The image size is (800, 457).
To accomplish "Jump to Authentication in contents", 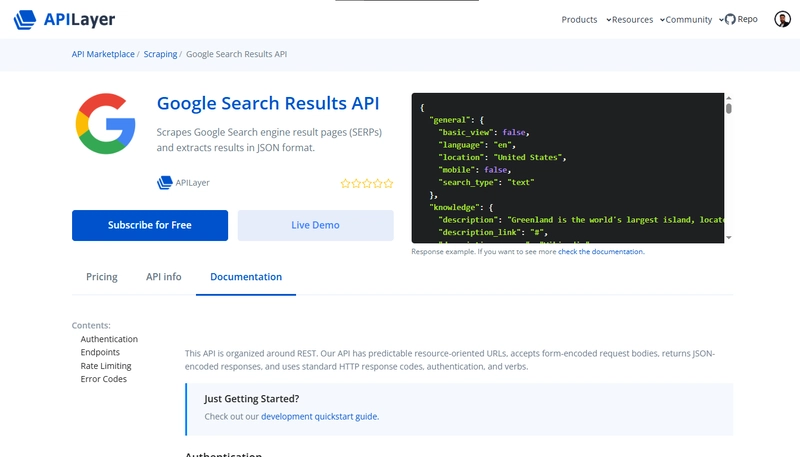I will click(x=109, y=339).
